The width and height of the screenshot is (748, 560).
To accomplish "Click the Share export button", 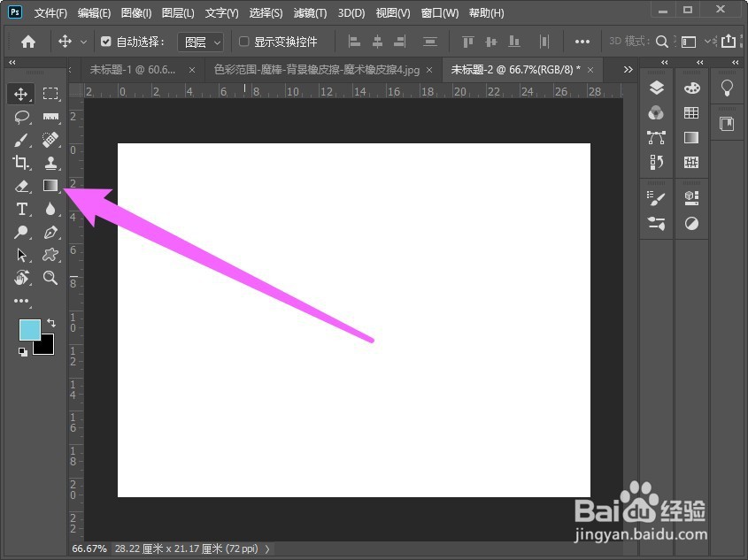I will coord(729,42).
